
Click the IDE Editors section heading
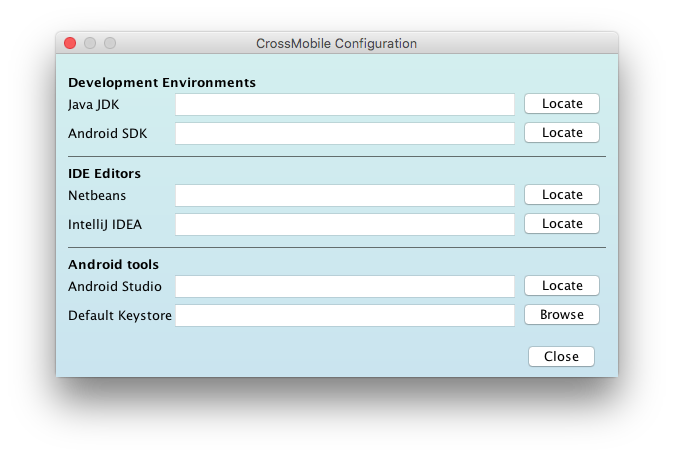click(104, 173)
